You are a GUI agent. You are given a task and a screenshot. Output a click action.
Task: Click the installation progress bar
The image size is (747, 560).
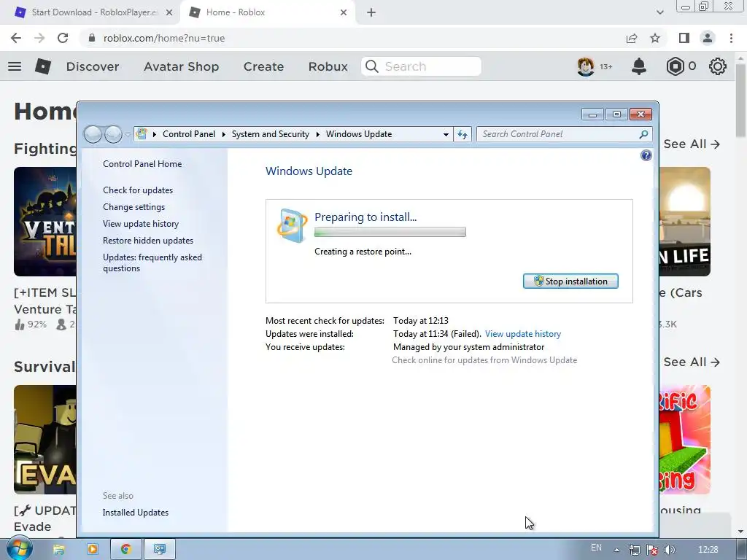390,232
